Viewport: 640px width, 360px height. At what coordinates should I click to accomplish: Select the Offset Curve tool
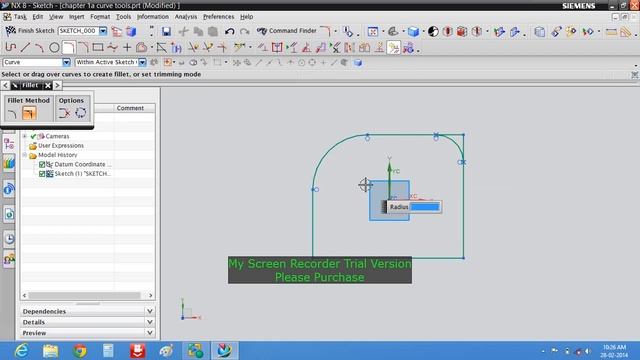(141, 48)
